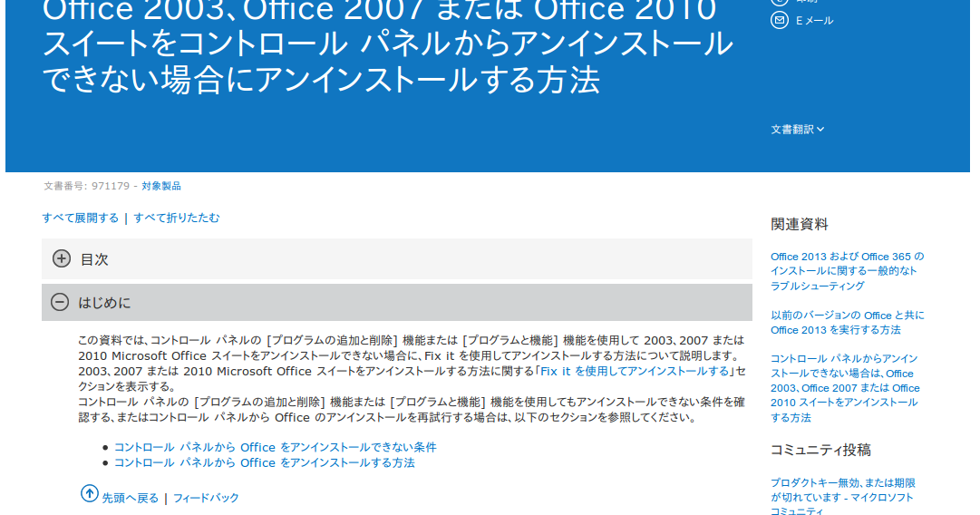Click 先頭へ戻る link
Screen dimensions: 980x515
(130, 498)
